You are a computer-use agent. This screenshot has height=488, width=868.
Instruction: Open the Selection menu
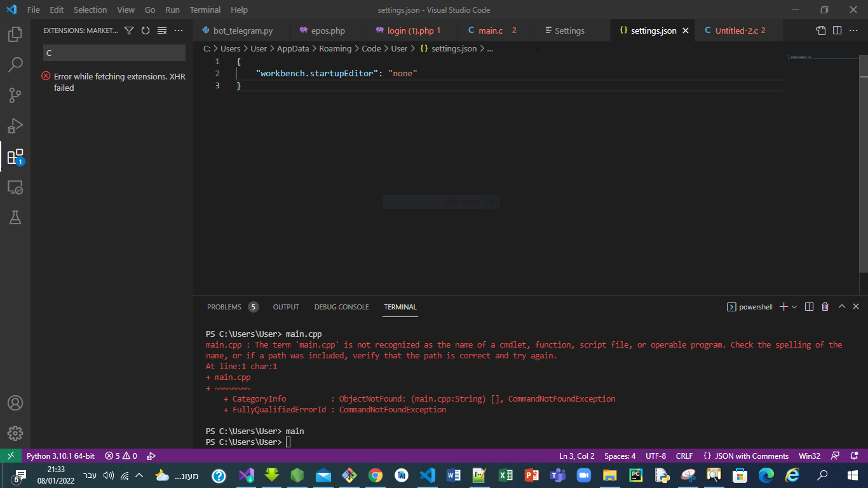point(90,10)
